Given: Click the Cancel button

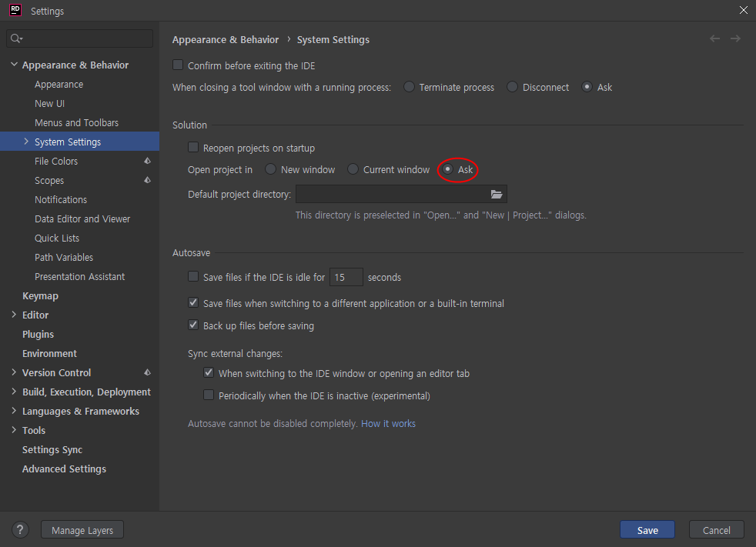Looking at the screenshot, I should pyautogui.click(x=717, y=529).
